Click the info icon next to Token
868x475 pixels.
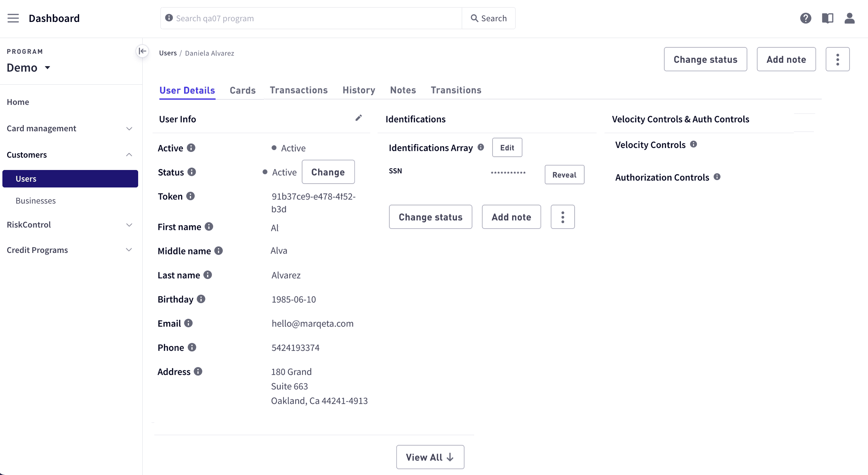pos(190,196)
